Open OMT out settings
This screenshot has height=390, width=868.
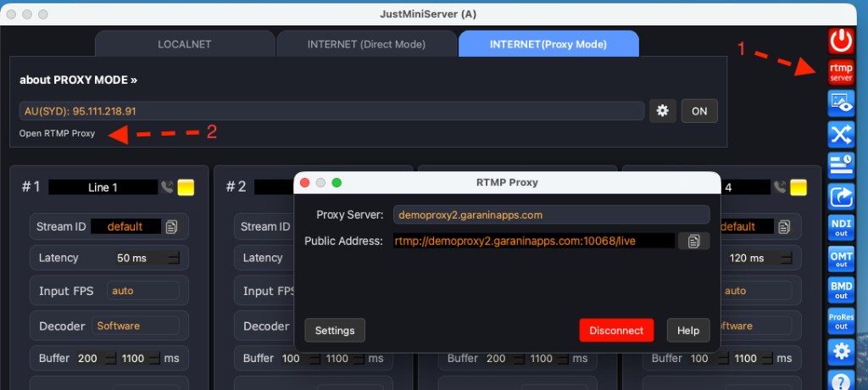pyautogui.click(x=841, y=259)
